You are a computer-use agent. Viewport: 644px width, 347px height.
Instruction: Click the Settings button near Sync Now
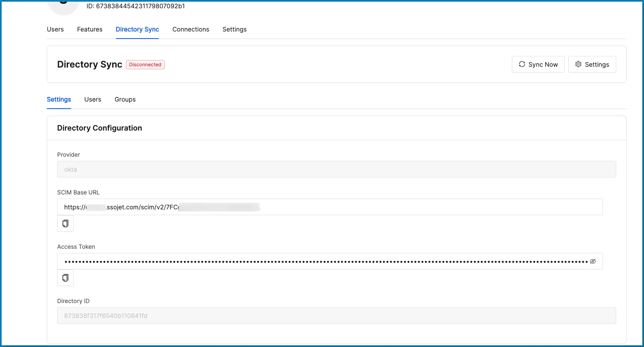[x=592, y=64]
